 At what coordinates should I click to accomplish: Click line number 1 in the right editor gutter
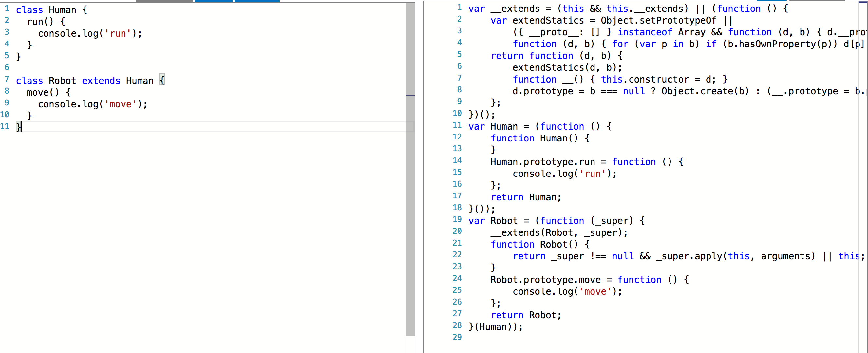[x=459, y=7]
